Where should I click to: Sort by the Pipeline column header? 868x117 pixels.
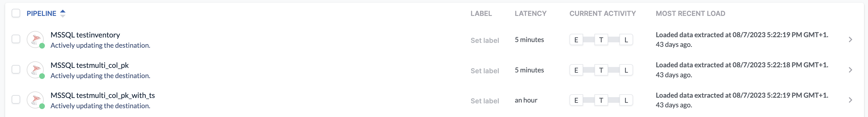[41, 13]
